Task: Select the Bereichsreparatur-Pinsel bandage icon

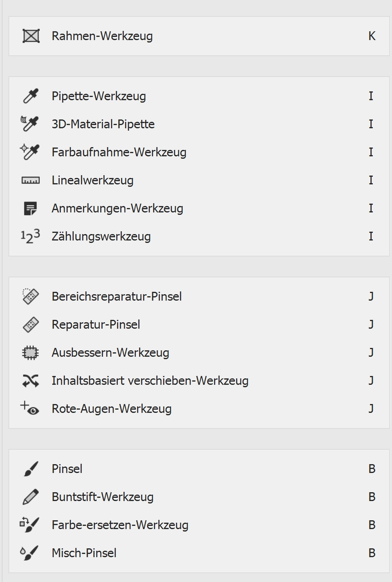Action: point(30,296)
